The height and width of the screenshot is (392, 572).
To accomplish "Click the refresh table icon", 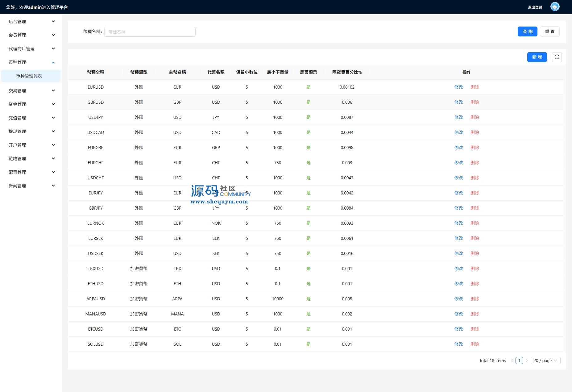I will pyautogui.click(x=557, y=57).
